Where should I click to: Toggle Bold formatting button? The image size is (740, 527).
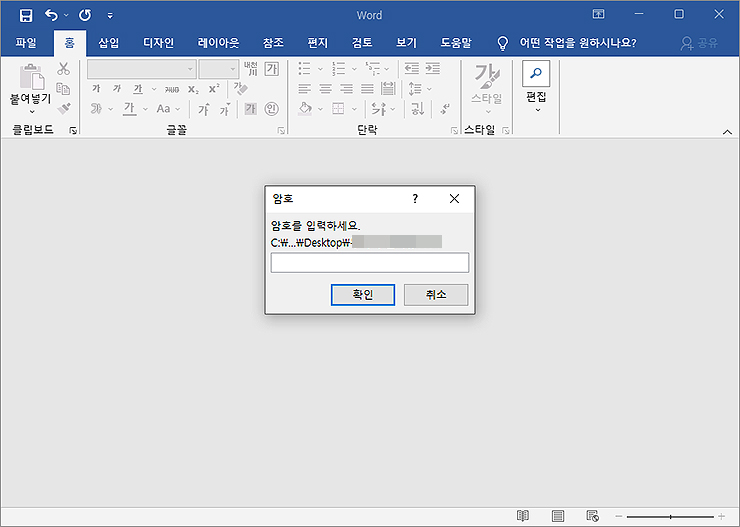point(96,89)
